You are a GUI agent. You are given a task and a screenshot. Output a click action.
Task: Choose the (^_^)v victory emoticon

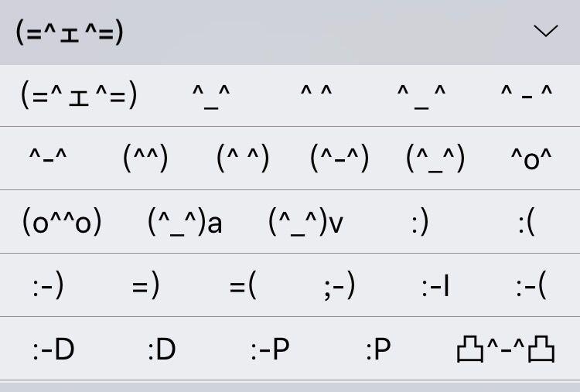[305, 223]
